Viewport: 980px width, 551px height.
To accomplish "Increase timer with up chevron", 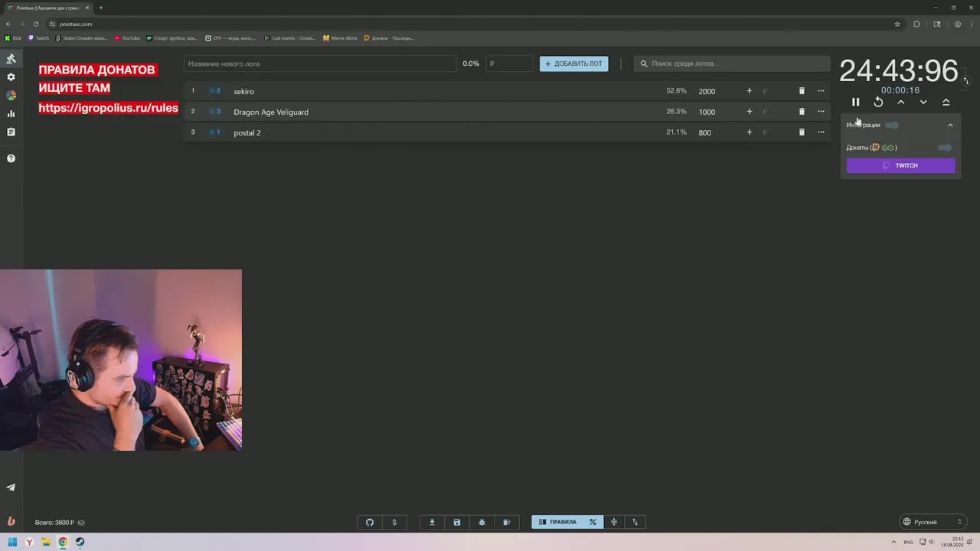I will 901,102.
